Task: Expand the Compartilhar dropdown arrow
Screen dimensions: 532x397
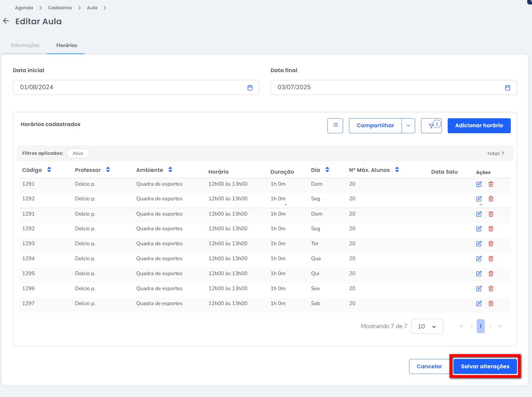Action: [x=408, y=126]
